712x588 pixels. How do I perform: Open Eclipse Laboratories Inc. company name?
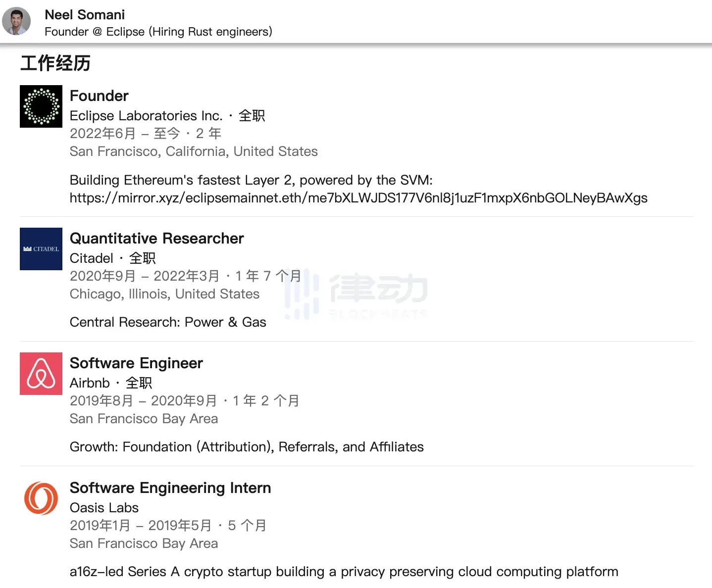click(146, 116)
